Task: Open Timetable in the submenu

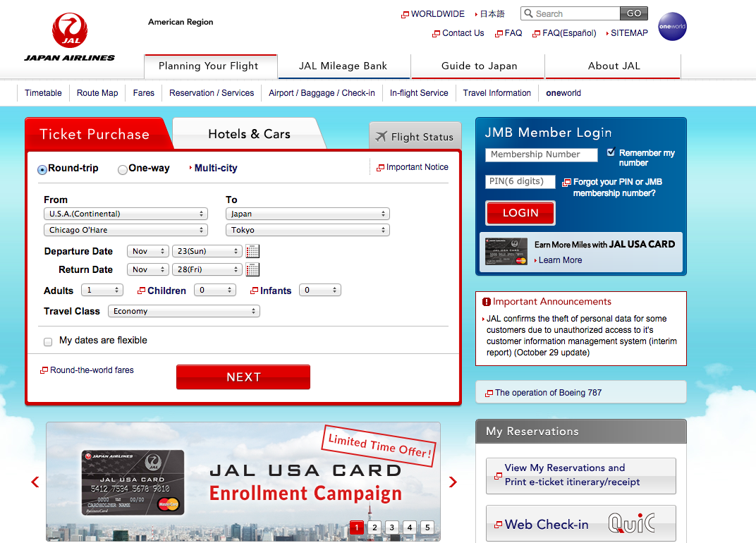Action: [44, 93]
